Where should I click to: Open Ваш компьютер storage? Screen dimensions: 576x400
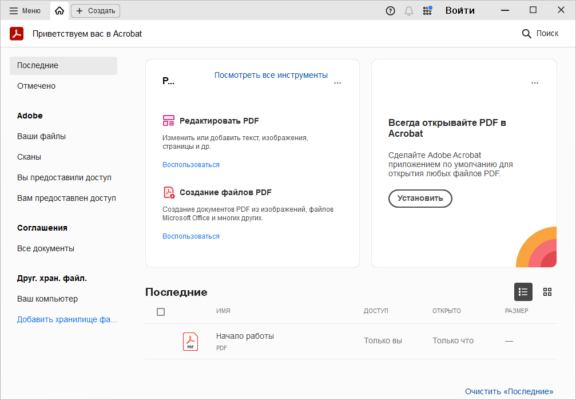(x=47, y=299)
